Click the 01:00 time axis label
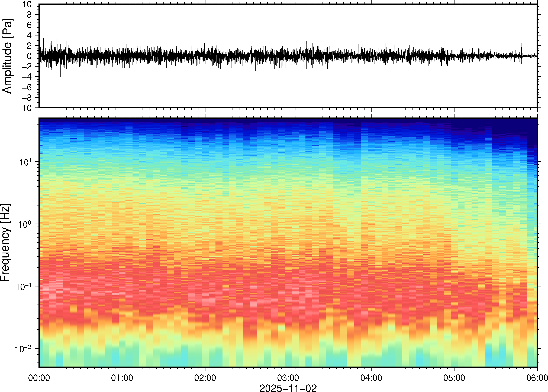 [122, 378]
